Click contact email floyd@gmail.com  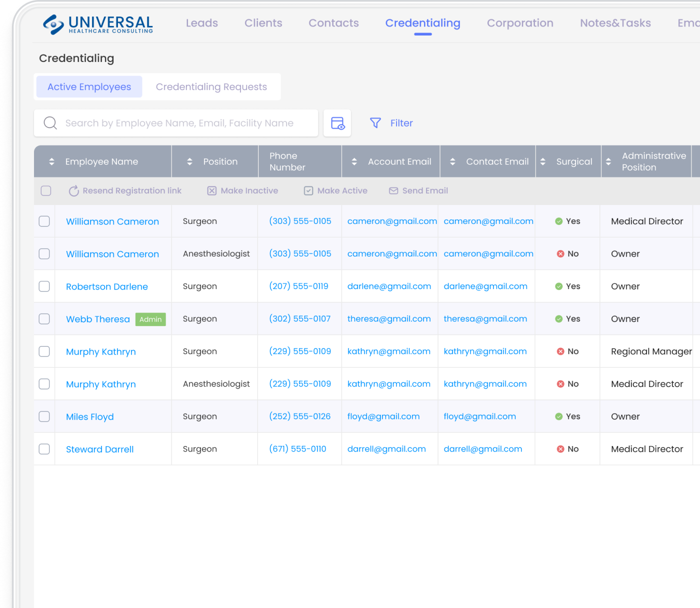480,416
